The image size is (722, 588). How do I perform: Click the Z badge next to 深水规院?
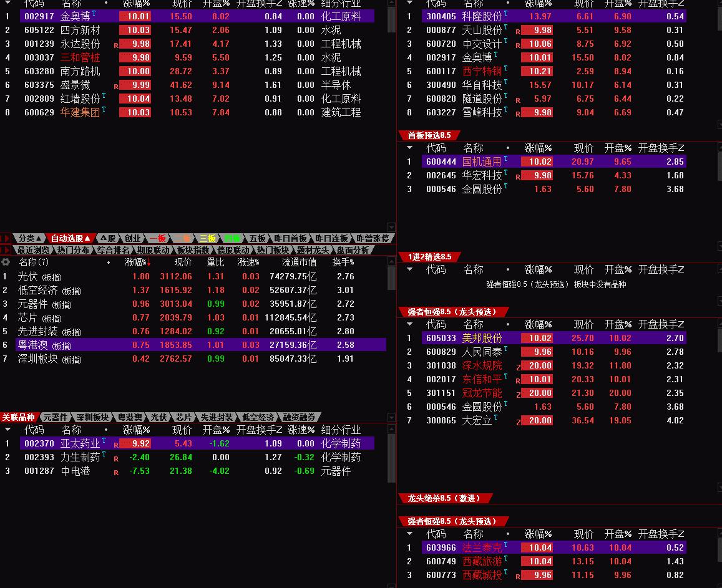click(x=518, y=367)
